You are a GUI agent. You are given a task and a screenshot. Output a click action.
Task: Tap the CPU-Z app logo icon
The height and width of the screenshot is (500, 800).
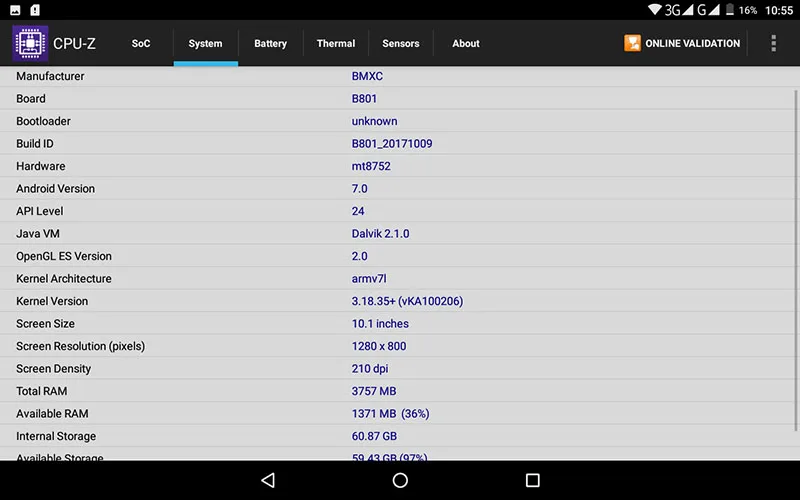30,43
